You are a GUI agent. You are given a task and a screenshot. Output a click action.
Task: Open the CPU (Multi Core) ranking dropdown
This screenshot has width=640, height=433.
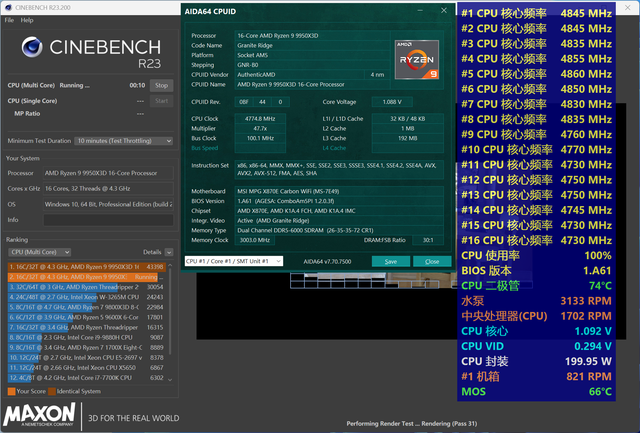[39, 252]
